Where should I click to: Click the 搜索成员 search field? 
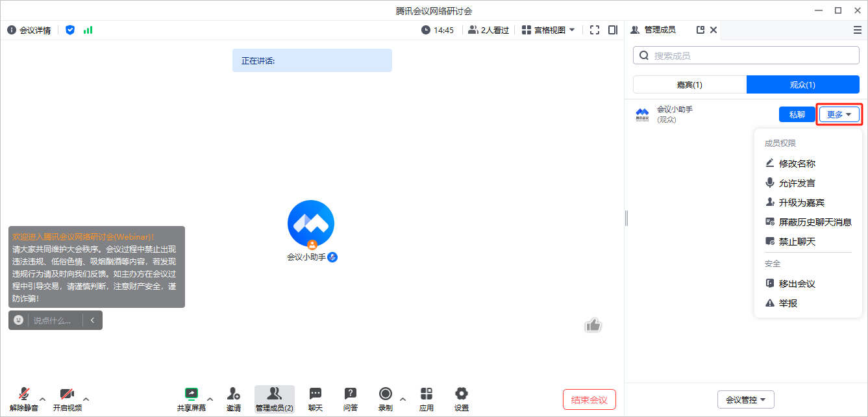pos(747,55)
